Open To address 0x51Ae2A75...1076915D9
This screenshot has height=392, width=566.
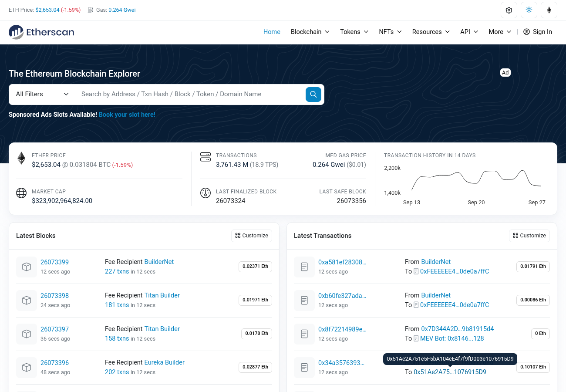[x=450, y=372]
